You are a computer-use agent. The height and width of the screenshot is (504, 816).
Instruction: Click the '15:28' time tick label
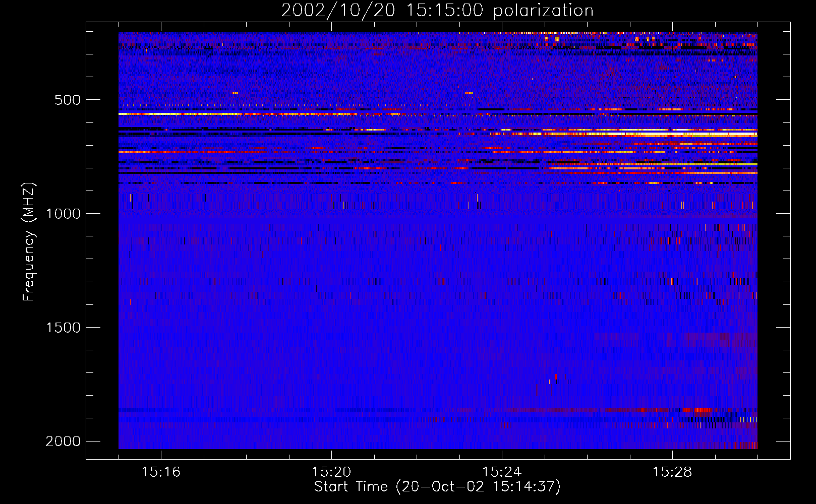click(x=672, y=472)
